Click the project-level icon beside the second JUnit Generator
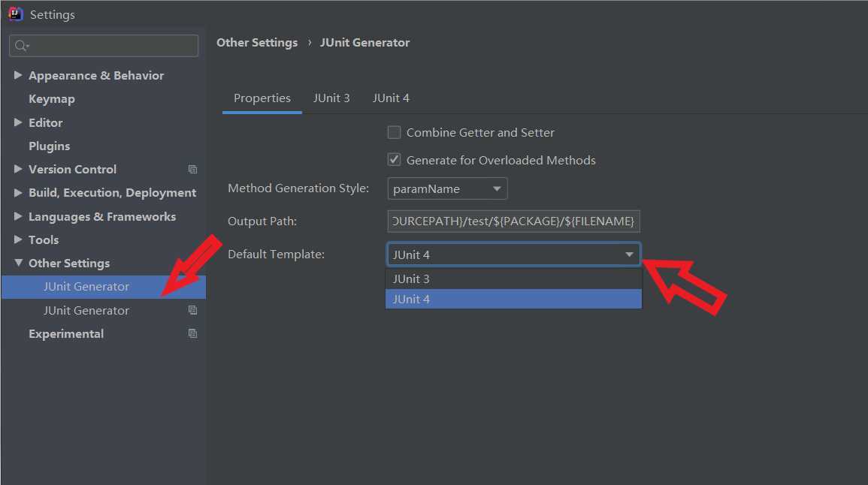Screen dimensions: 868x485 point(192,310)
